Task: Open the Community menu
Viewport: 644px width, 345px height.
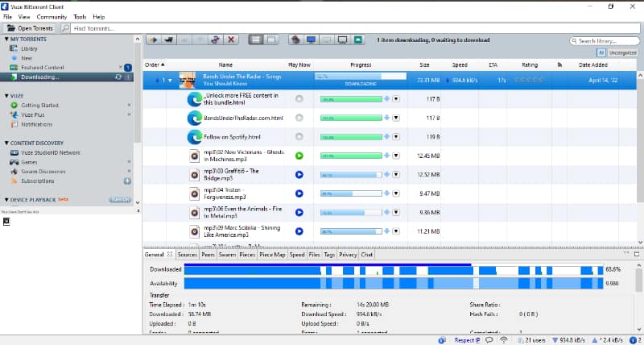Action: pos(52,17)
